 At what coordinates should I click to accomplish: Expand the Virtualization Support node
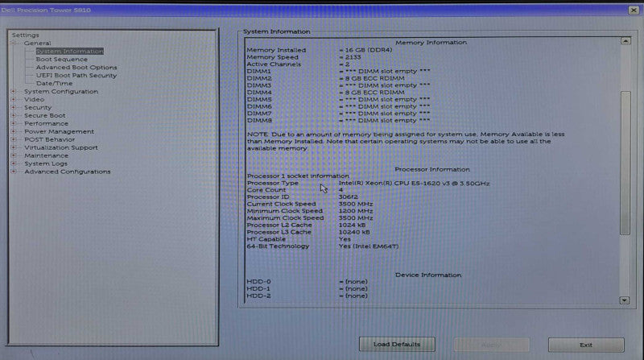click(13, 147)
